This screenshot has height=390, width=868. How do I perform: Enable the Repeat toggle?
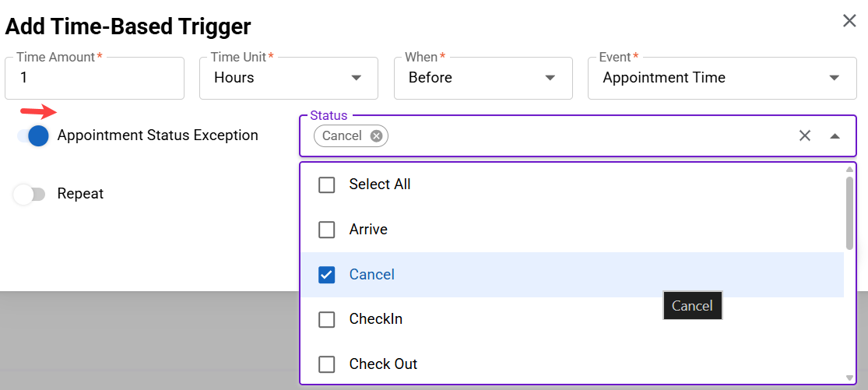coord(30,194)
